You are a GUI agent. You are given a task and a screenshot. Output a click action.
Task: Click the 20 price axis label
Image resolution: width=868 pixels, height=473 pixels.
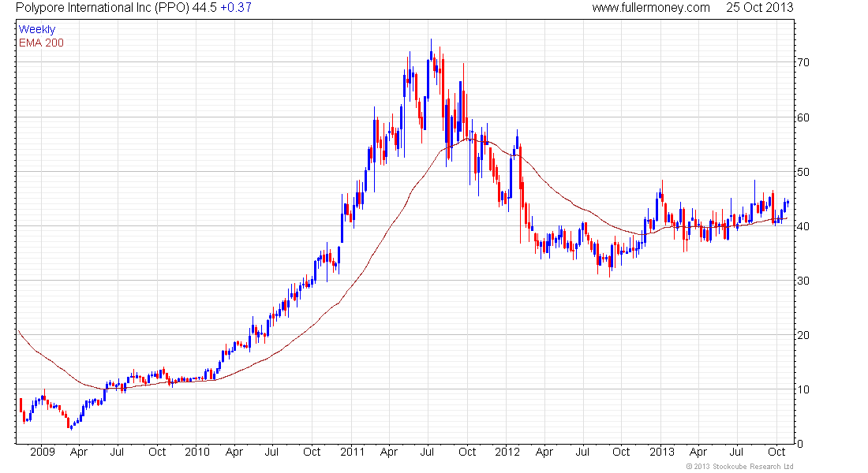coord(803,335)
